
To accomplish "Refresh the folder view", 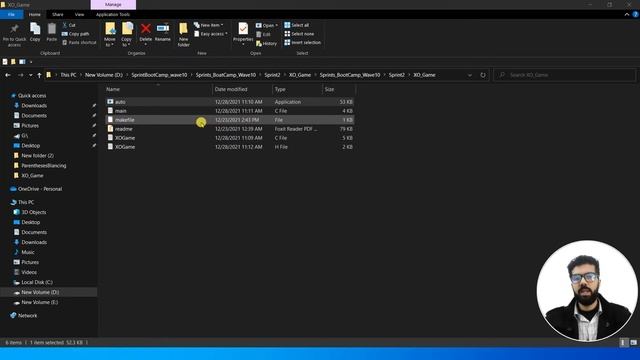I will click(x=483, y=75).
